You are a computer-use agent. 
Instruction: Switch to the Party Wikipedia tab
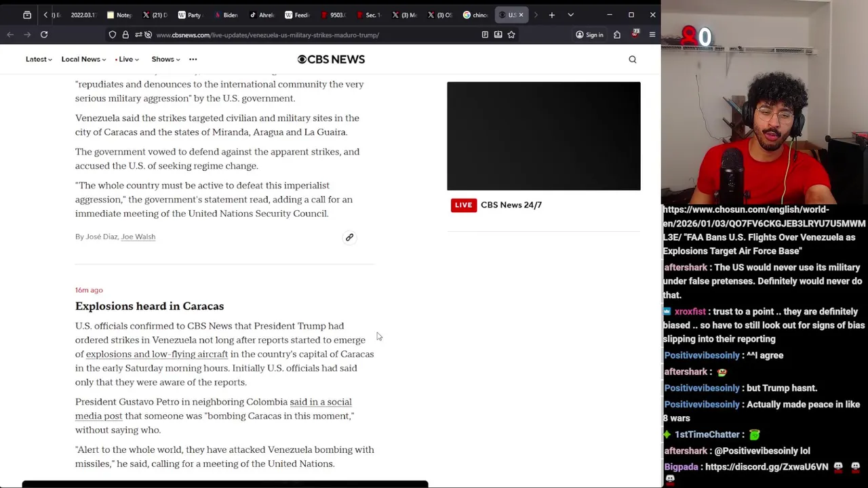coord(189,15)
